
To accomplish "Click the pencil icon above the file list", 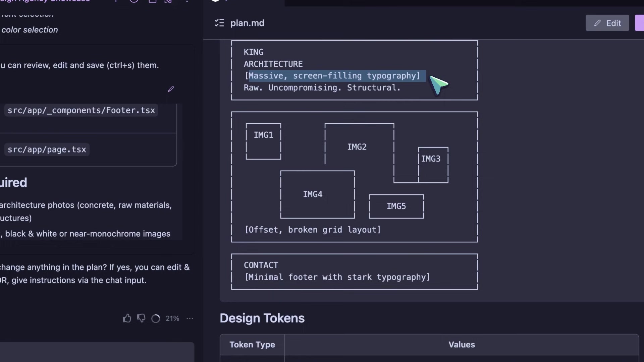I will [x=171, y=89].
